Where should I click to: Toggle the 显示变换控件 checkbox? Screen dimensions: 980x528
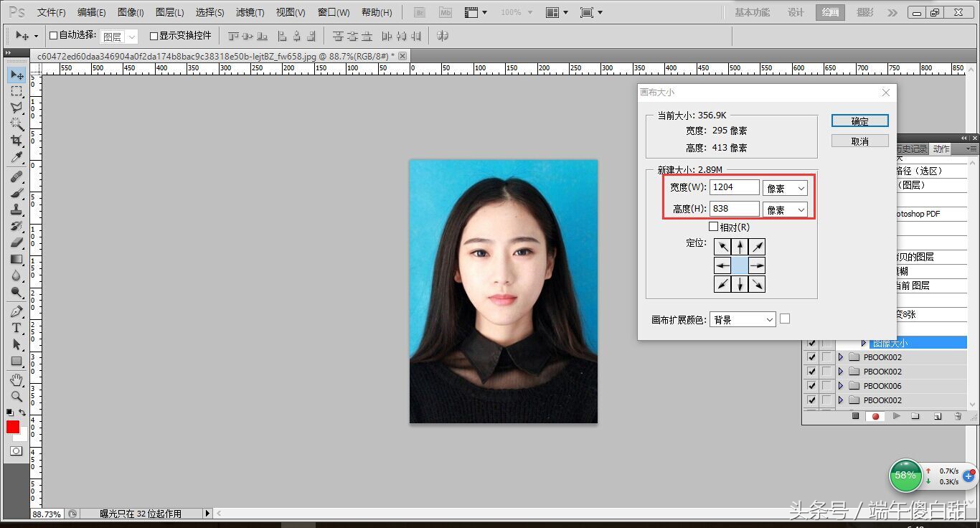tap(154, 36)
